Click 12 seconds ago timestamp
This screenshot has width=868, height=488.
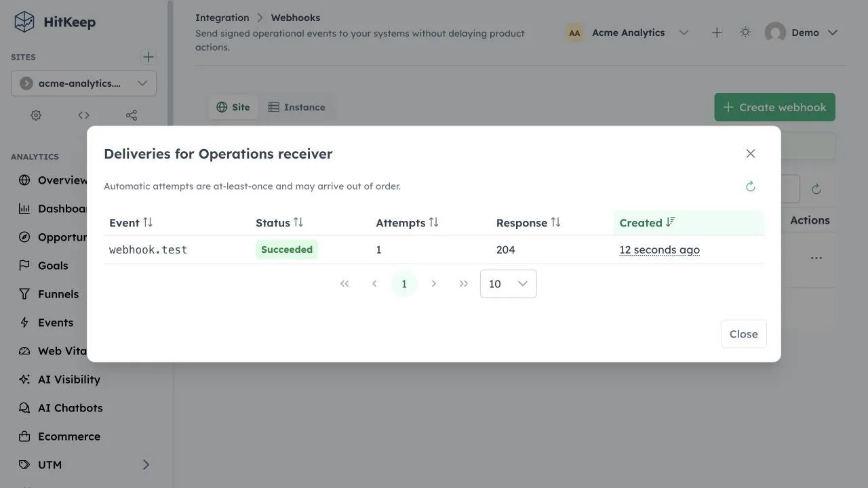pyautogui.click(x=660, y=250)
